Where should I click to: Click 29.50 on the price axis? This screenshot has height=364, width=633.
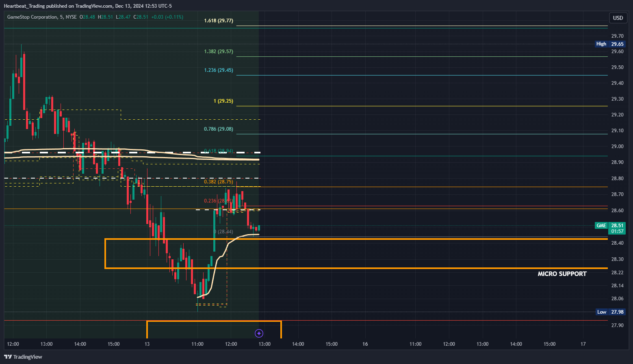coord(617,67)
